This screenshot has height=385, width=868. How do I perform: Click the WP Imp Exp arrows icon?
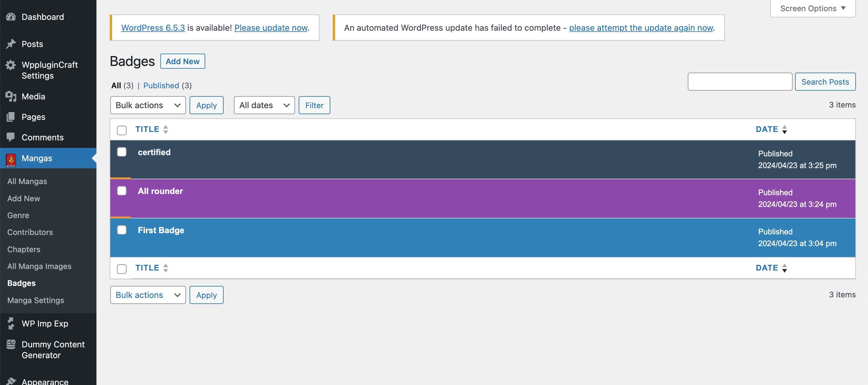(11, 323)
